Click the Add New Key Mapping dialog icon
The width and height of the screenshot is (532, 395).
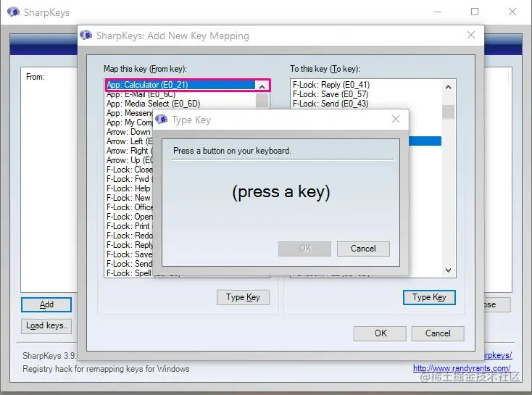86,35
